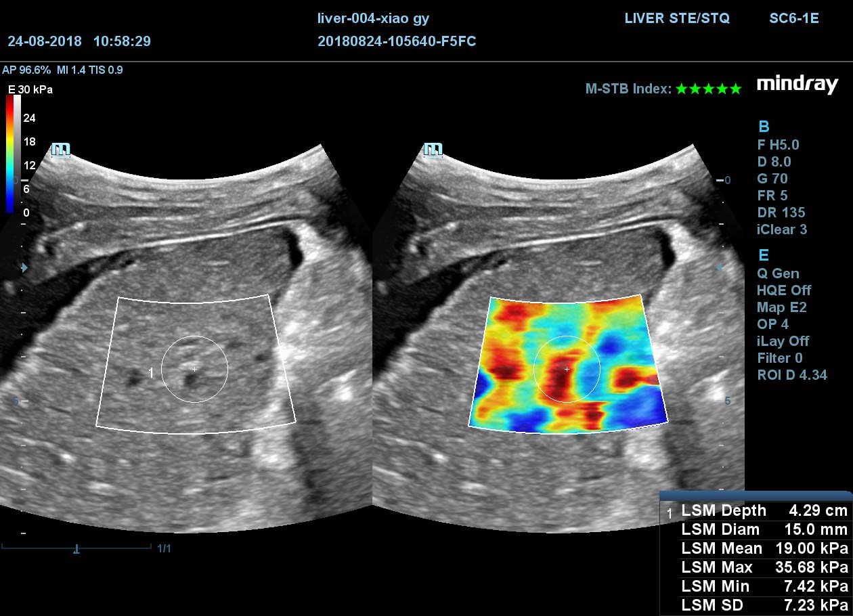Click the focus arrow left of B-mode image
Image resolution: width=853 pixels, height=616 pixels.
click(x=24, y=268)
